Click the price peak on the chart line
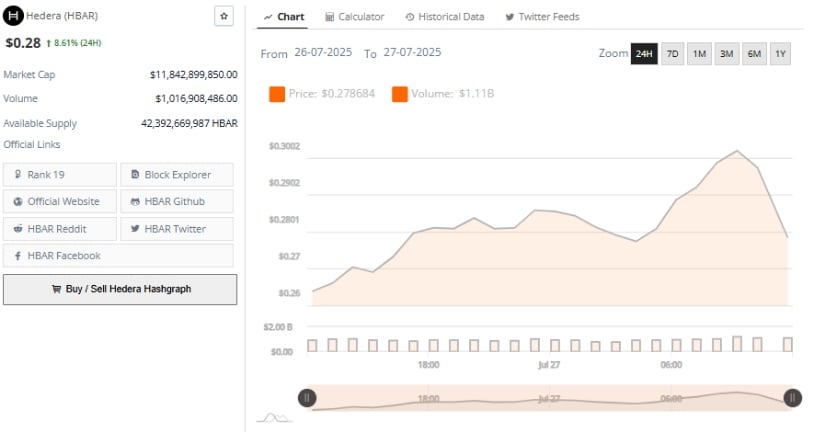 click(737, 151)
